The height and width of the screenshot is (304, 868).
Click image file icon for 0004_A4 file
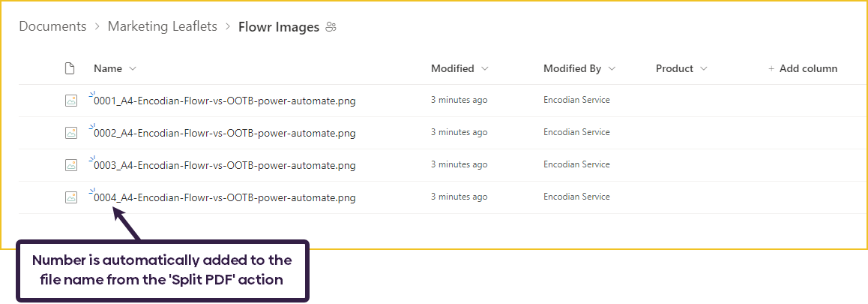71,197
